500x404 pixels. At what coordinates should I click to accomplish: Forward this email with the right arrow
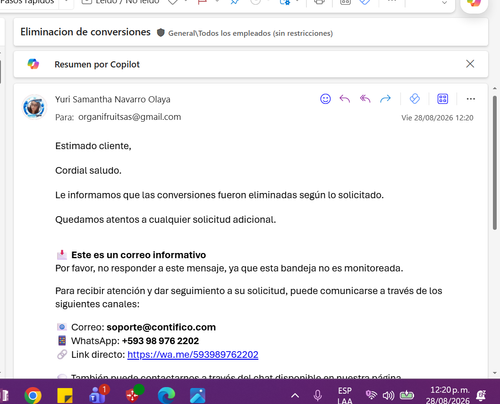tap(385, 99)
